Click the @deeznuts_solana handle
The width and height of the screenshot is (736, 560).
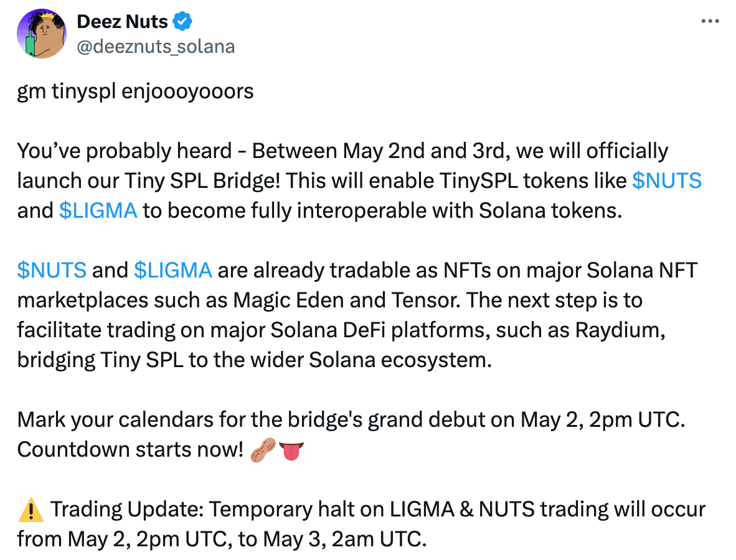(156, 46)
